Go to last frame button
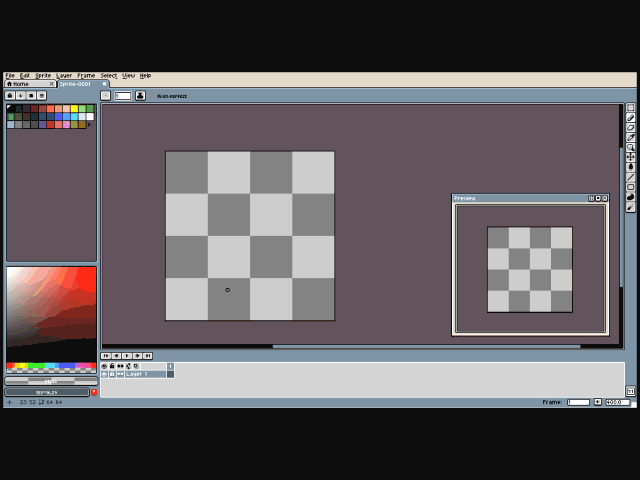 point(148,356)
